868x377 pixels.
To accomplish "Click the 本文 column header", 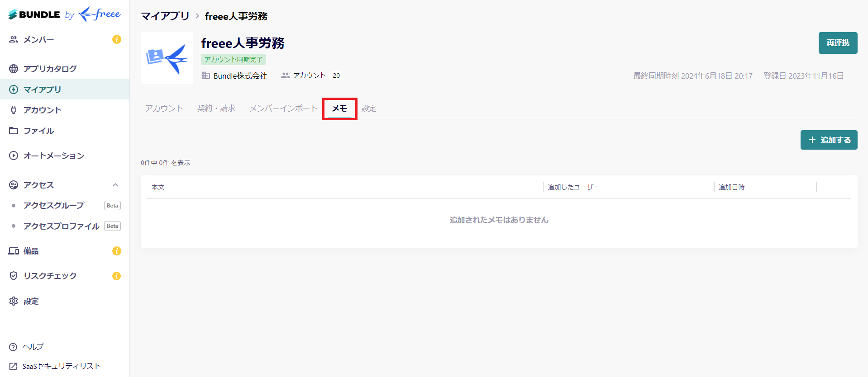I will [158, 187].
